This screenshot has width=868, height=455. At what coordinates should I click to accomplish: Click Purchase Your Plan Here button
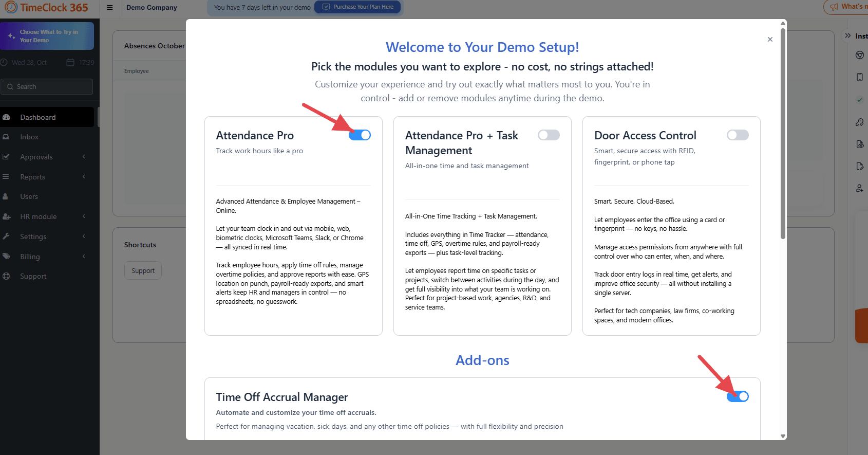click(357, 7)
